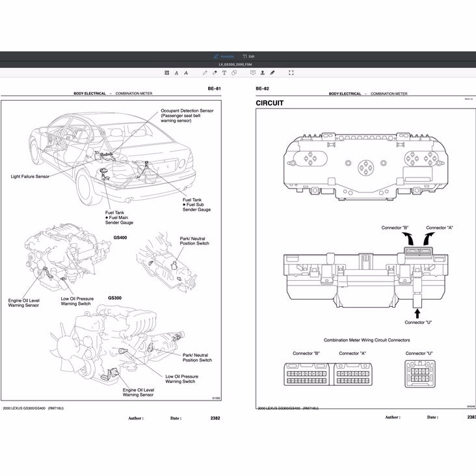Screen dimensions: 476x476
Task: Open the shapes tool
Action: (x=234, y=73)
